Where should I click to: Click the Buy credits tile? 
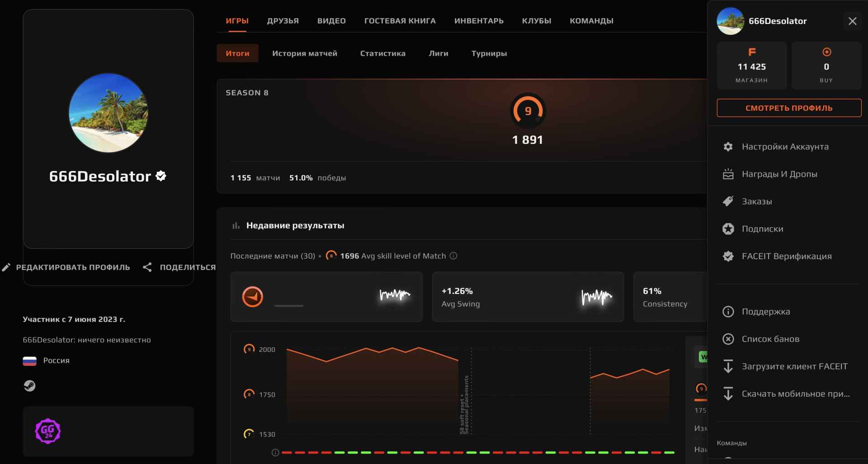pos(826,66)
